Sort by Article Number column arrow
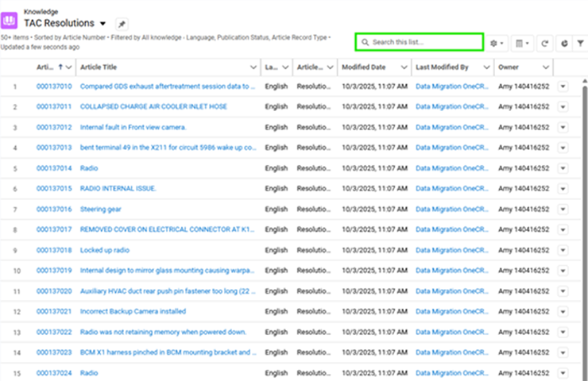The image size is (588, 381). click(x=60, y=67)
